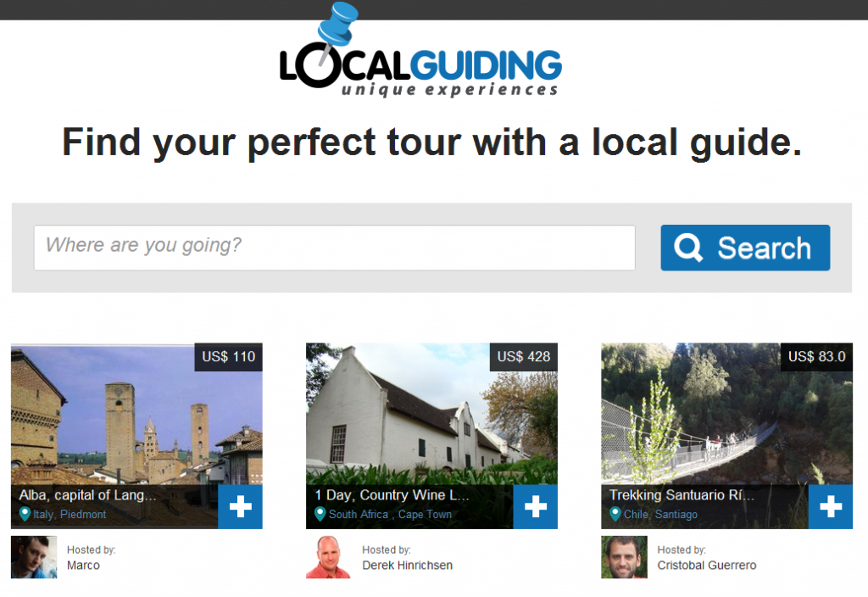Screen dimensions: 868x597
Task: Click the location pin beside Italy, Piedmont
Action: [x=25, y=514]
